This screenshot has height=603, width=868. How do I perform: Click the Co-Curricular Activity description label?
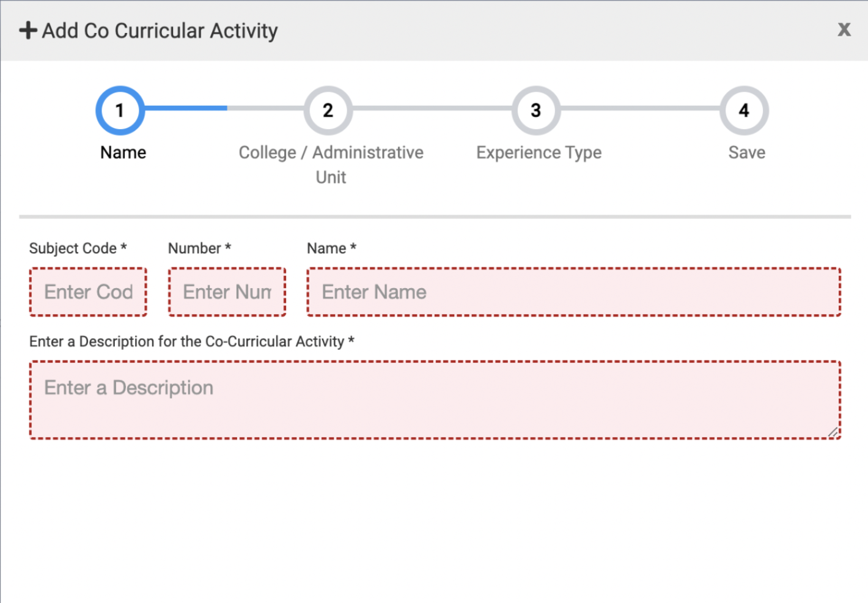(x=191, y=341)
